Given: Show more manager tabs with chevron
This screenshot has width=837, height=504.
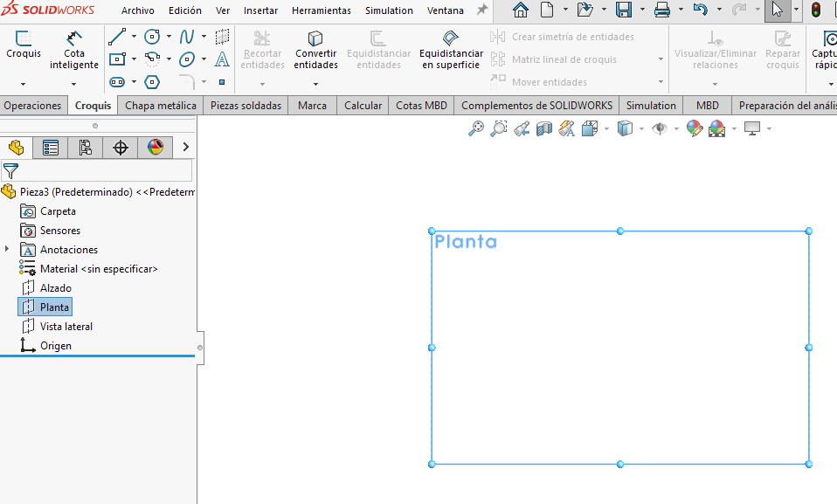Looking at the screenshot, I should point(185,147).
